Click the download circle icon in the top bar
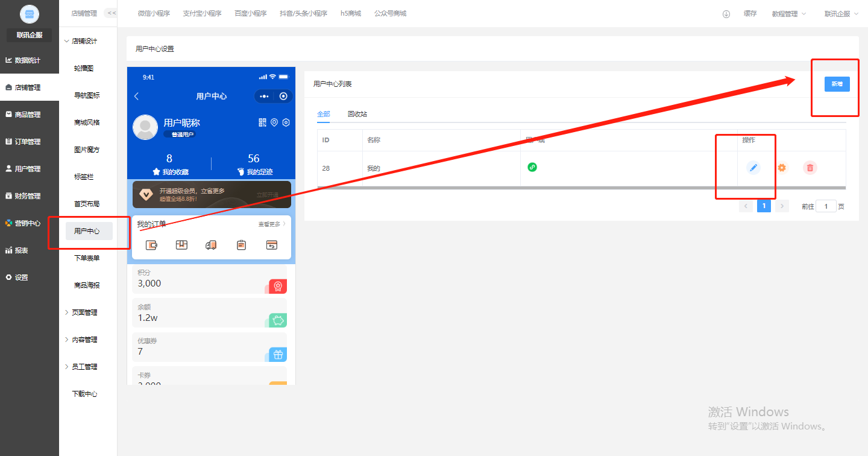Image resolution: width=868 pixels, height=456 pixels. point(726,14)
